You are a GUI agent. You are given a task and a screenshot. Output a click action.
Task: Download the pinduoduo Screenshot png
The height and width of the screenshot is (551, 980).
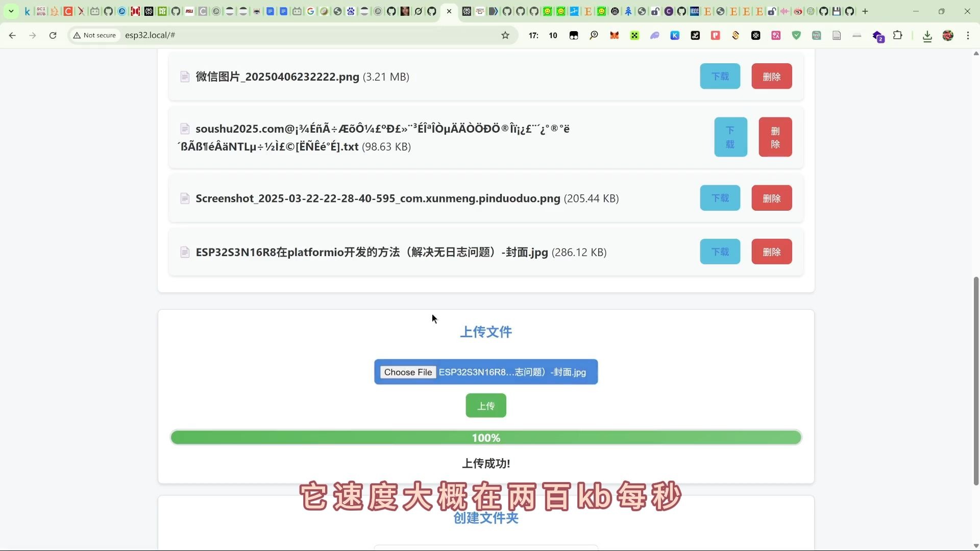[x=720, y=198]
